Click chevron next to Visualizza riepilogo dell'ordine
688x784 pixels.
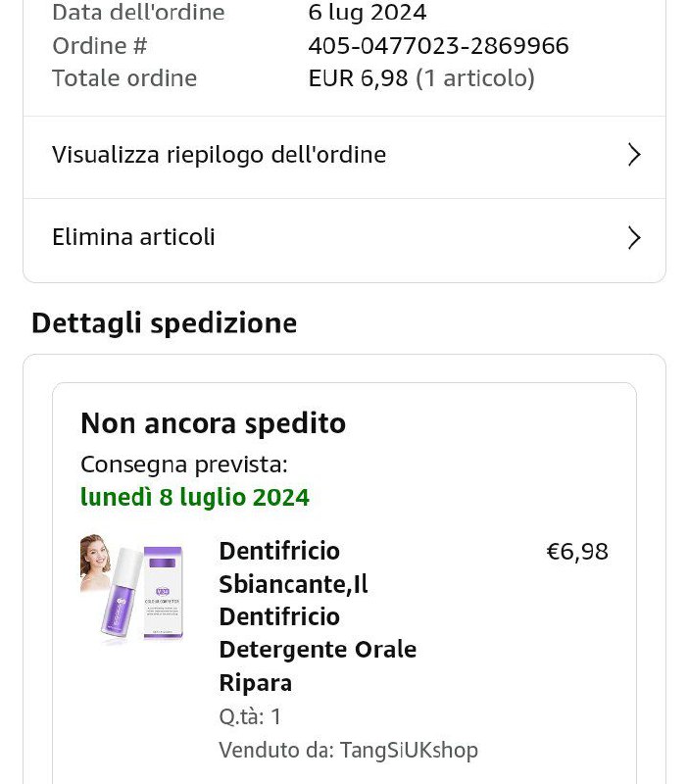(x=634, y=155)
